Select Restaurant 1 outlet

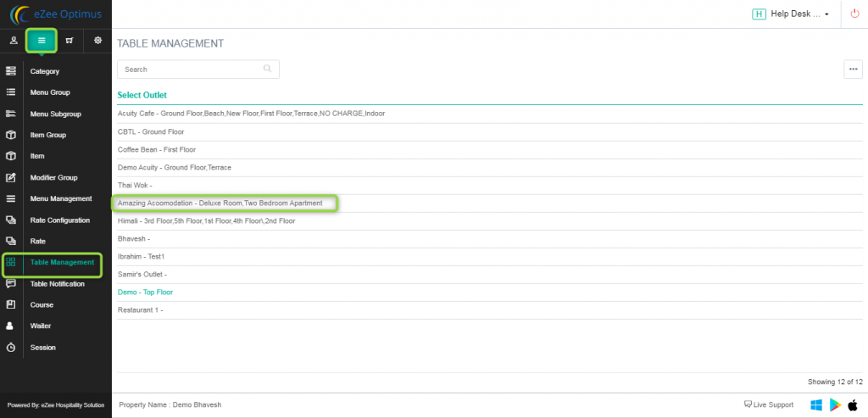(x=489, y=310)
